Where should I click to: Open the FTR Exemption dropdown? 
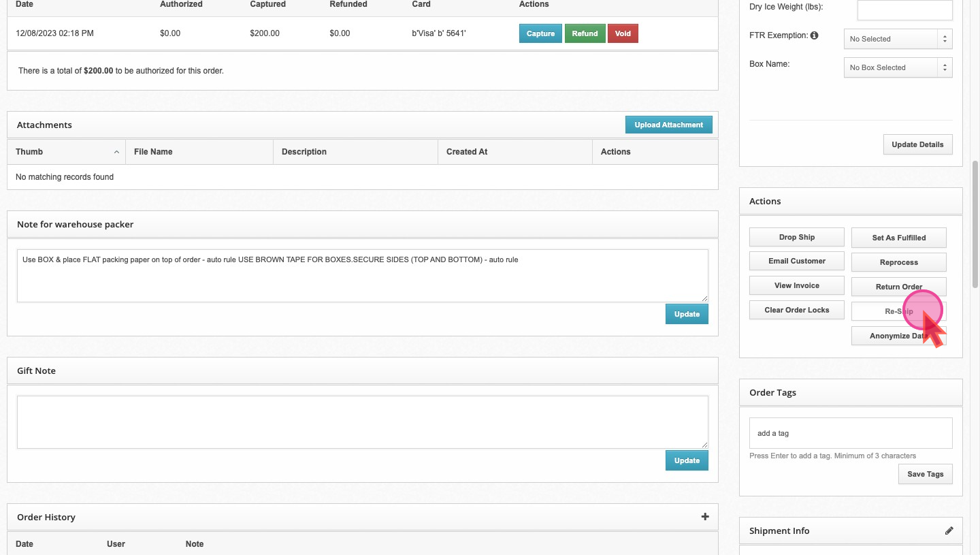(897, 39)
